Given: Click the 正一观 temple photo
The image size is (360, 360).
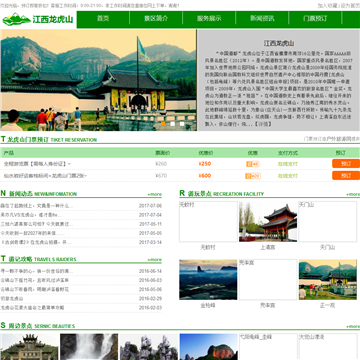Looking at the screenshot, I should pyautogui.click(x=328, y=280).
